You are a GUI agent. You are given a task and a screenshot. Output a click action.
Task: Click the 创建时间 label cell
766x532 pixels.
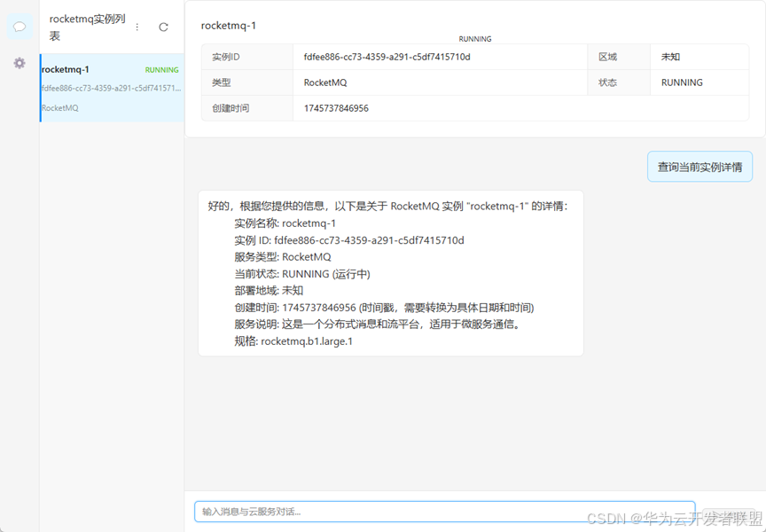pyautogui.click(x=247, y=108)
